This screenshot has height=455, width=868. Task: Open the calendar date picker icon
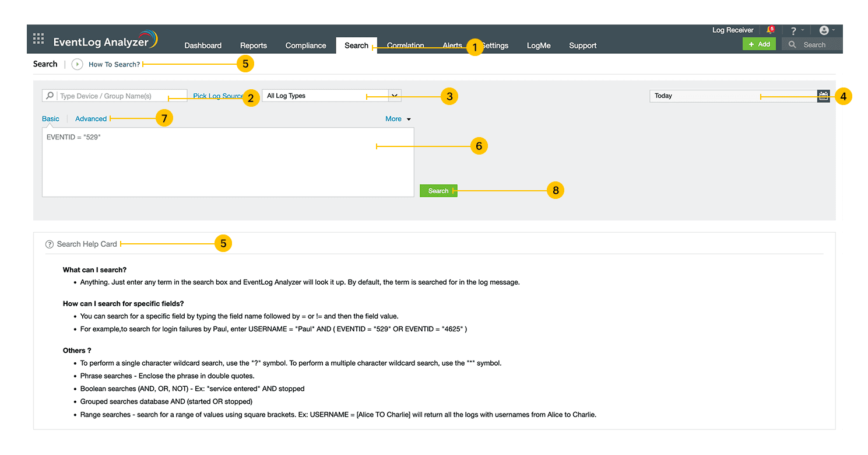click(x=823, y=96)
